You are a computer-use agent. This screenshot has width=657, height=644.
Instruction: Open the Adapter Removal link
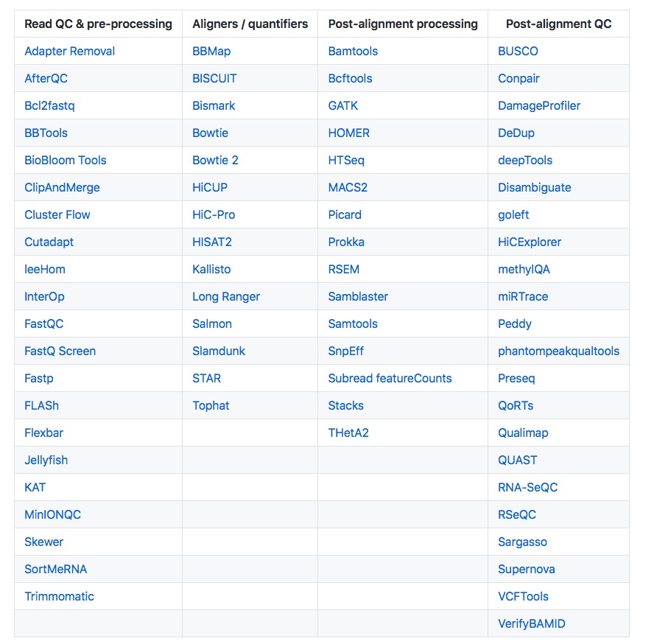[69, 51]
